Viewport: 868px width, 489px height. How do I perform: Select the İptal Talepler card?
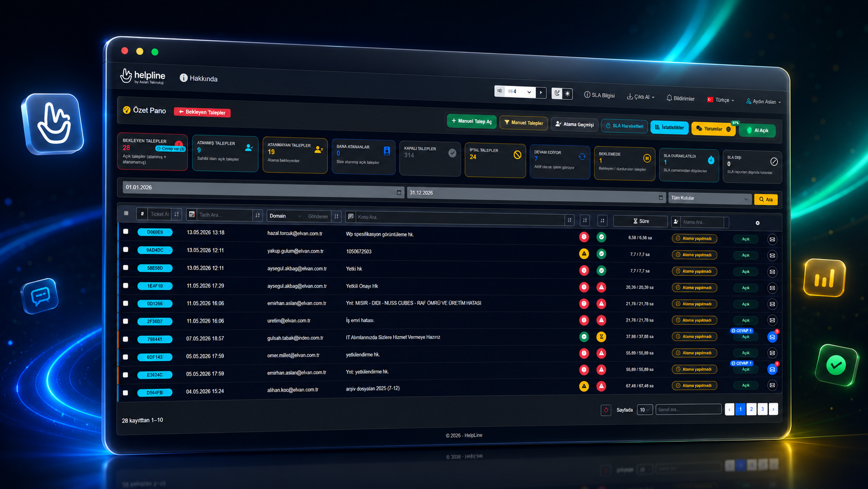(x=495, y=160)
